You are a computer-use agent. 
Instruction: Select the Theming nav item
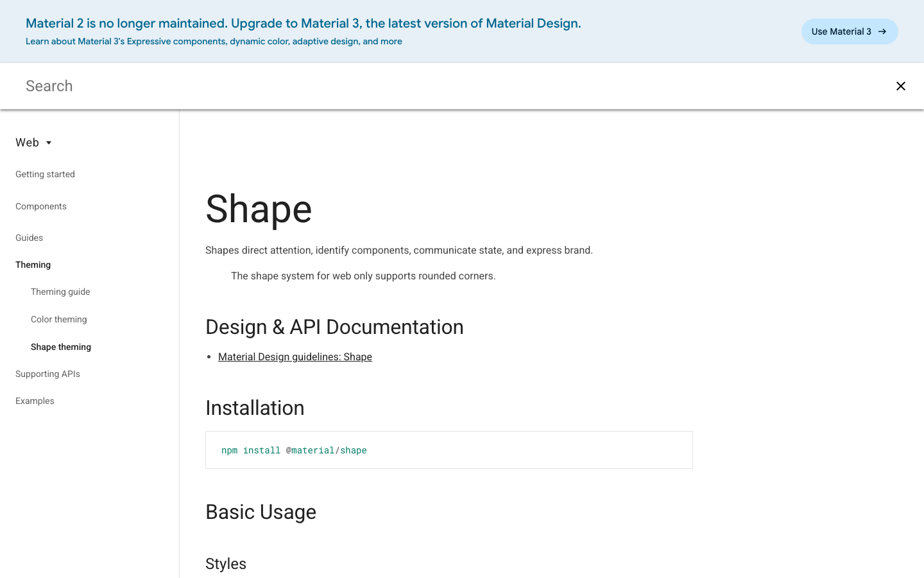33,265
